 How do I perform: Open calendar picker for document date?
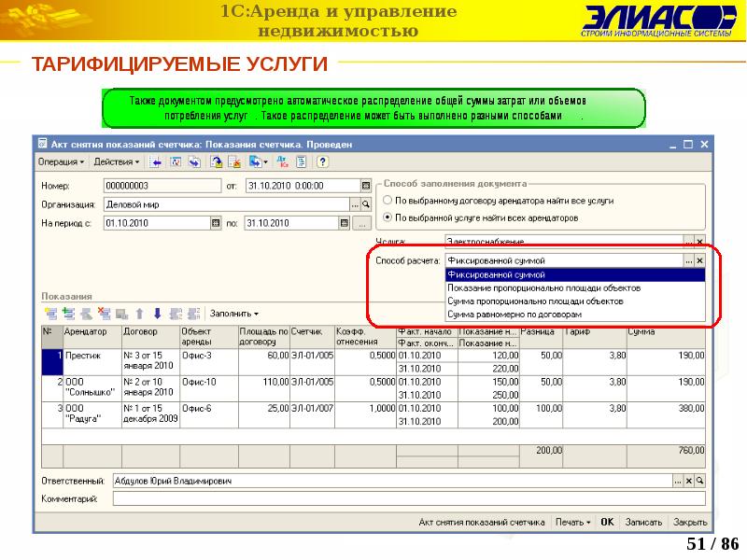(x=366, y=186)
